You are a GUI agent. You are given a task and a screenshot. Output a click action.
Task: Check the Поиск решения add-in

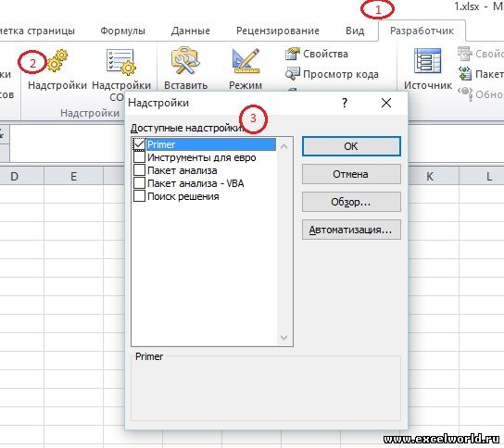(x=139, y=196)
